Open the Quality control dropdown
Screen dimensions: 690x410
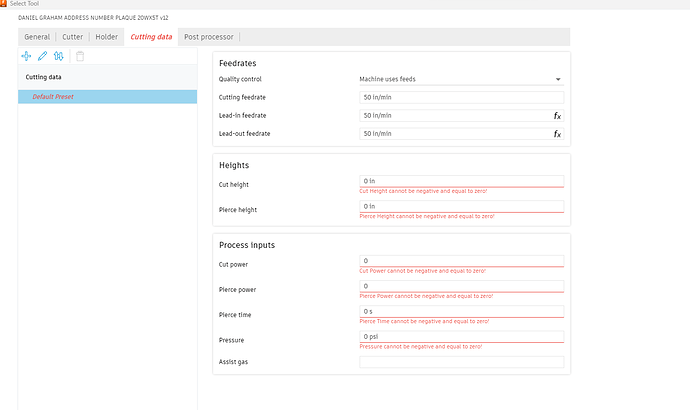point(461,79)
